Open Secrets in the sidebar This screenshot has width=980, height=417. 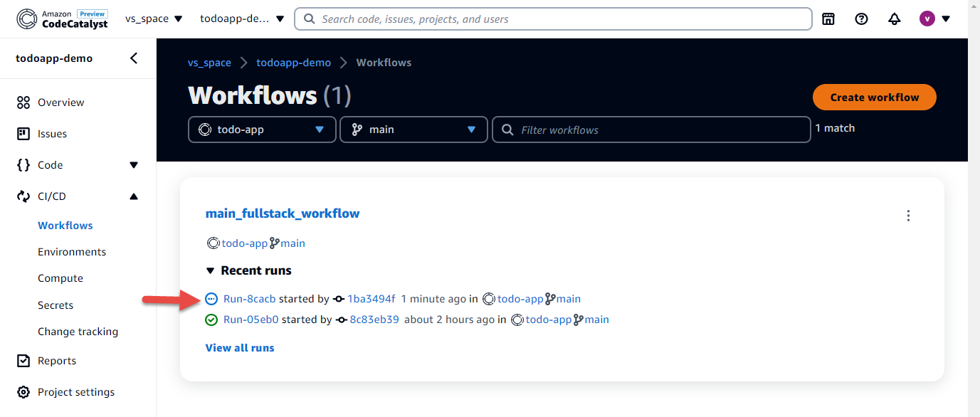[56, 305]
